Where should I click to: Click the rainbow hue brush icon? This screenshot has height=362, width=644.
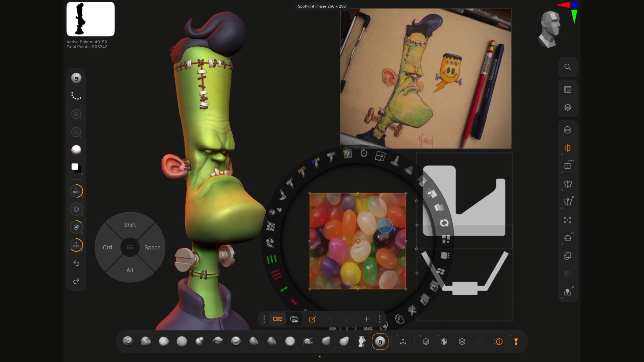coord(316,163)
